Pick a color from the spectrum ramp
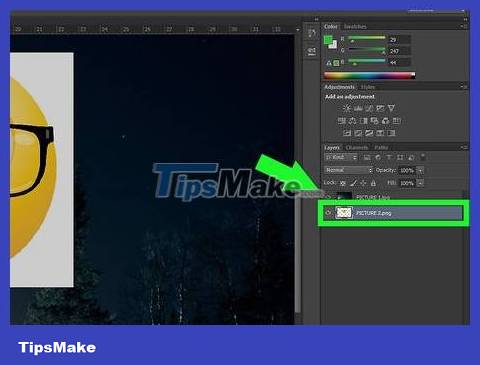This screenshot has width=480, height=365. (370, 76)
